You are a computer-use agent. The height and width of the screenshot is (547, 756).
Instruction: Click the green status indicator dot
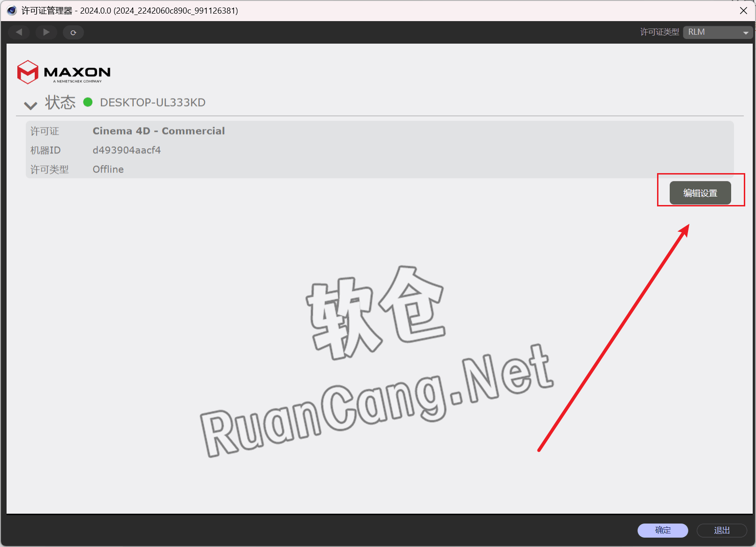click(x=88, y=102)
